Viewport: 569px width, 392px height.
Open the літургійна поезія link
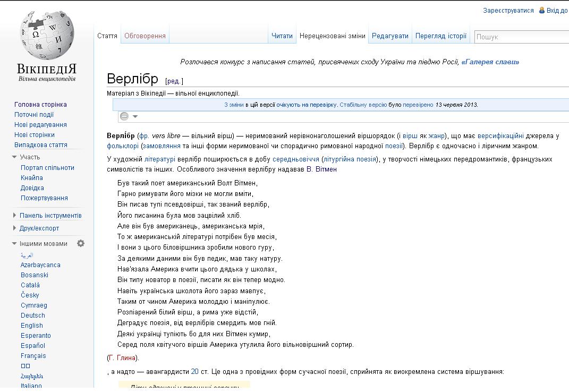(350, 159)
